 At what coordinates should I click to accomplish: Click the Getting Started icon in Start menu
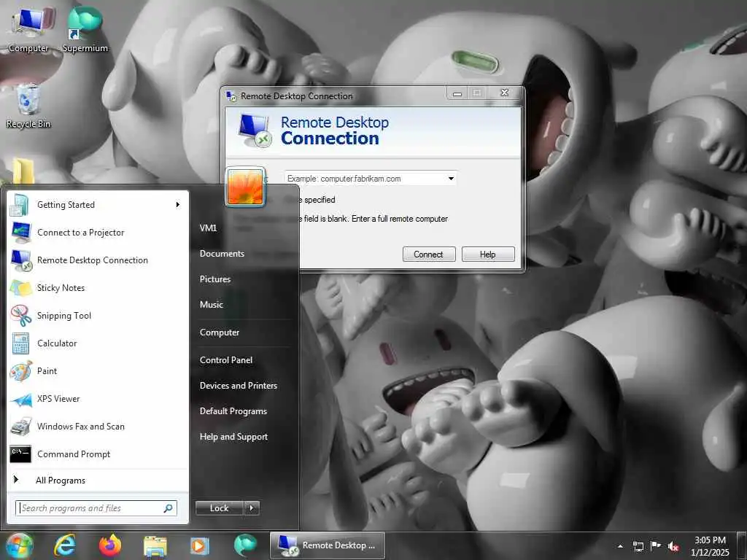tap(20, 205)
